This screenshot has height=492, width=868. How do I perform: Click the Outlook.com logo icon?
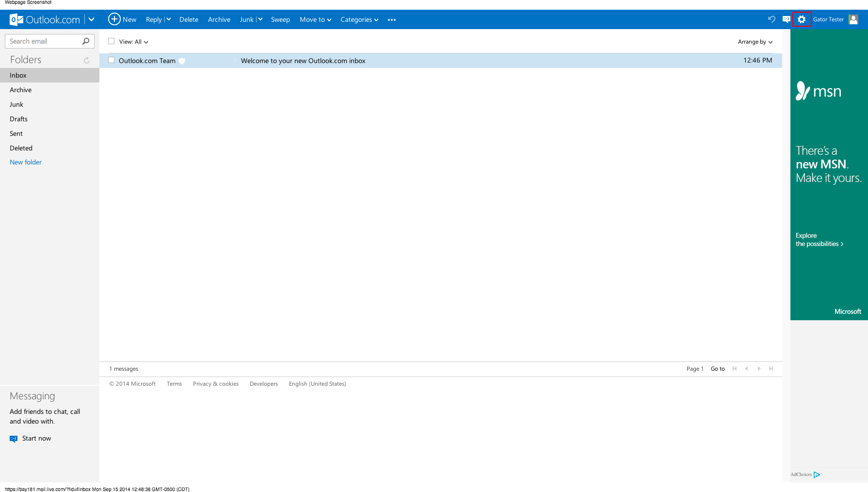16,19
